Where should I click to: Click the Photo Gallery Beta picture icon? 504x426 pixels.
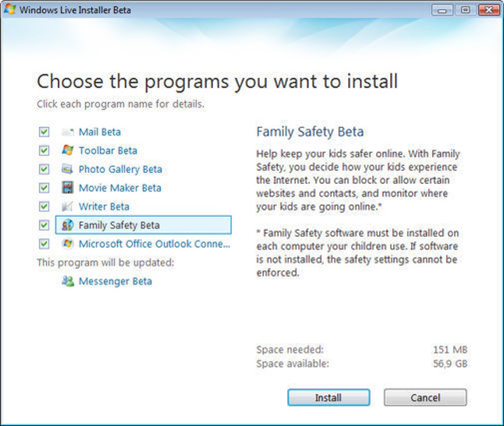pos(67,169)
